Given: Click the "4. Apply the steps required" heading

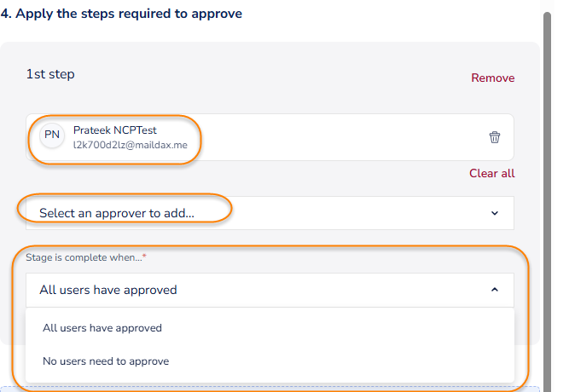Looking at the screenshot, I should [x=121, y=14].
